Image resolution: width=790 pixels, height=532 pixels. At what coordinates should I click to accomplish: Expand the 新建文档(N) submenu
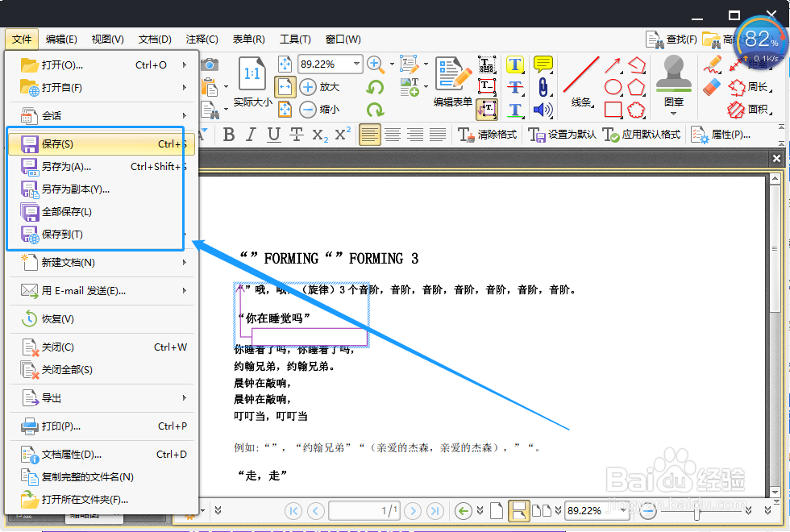[x=185, y=262]
